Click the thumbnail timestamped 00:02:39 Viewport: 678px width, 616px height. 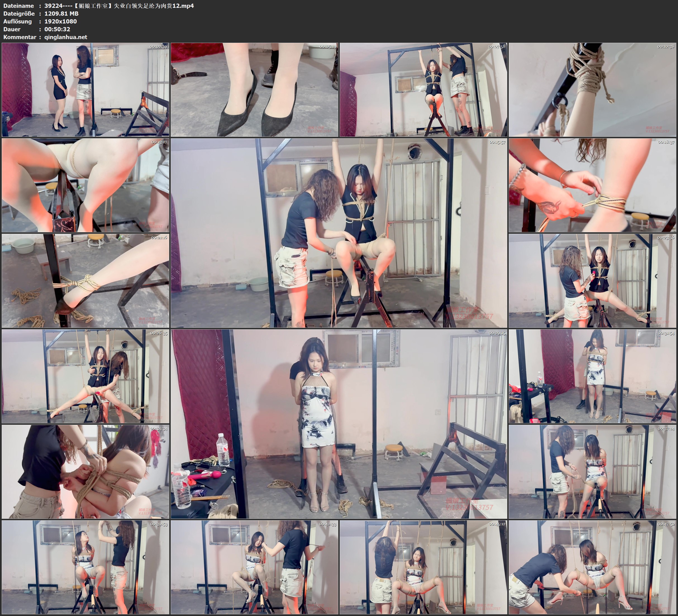tap(85, 90)
